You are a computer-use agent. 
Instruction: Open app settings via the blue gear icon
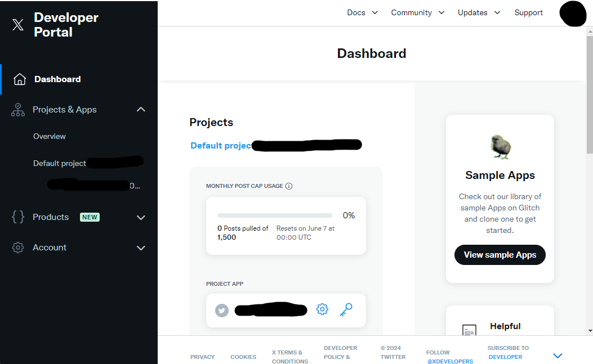[x=322, y=309]
